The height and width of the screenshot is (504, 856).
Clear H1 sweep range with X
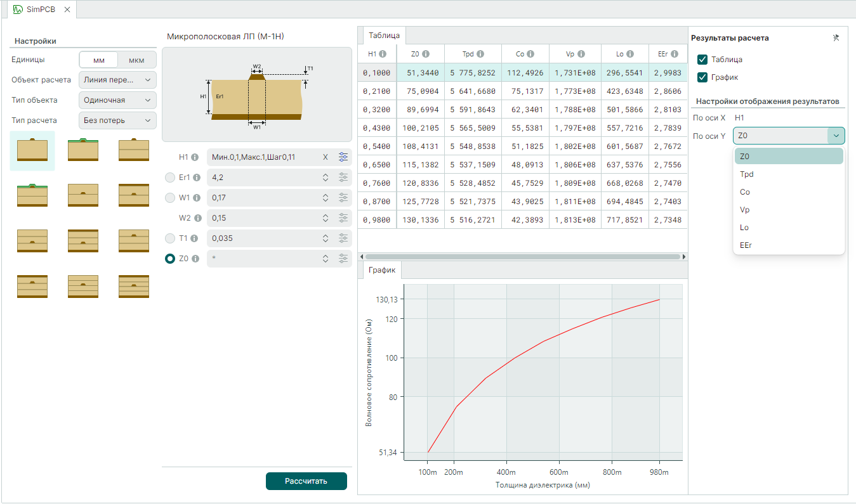click(x=326, y=157)
